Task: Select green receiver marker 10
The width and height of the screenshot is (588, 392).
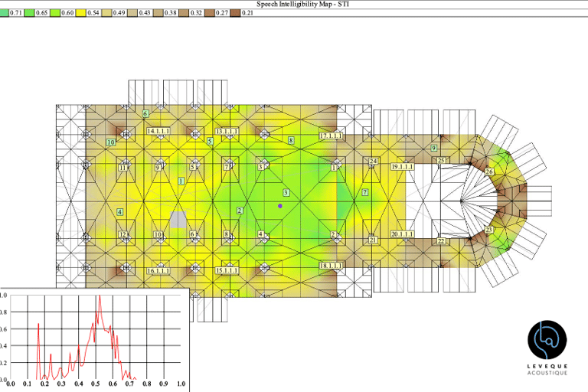Action: tap(110, 142)
